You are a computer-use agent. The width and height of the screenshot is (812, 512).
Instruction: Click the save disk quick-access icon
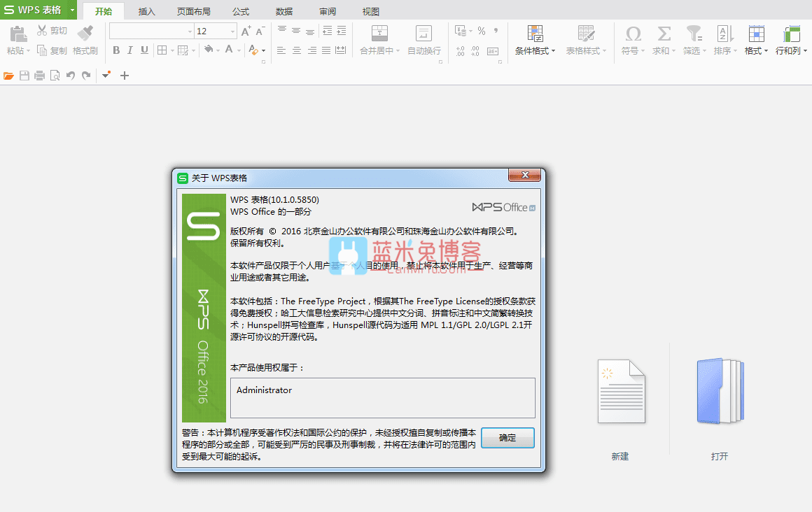(x=24, y=76)
